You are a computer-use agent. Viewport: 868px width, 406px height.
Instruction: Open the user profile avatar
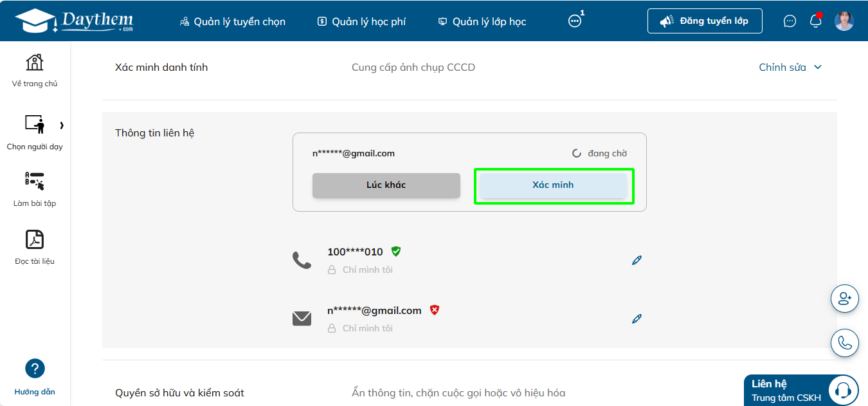coord(844,21)
